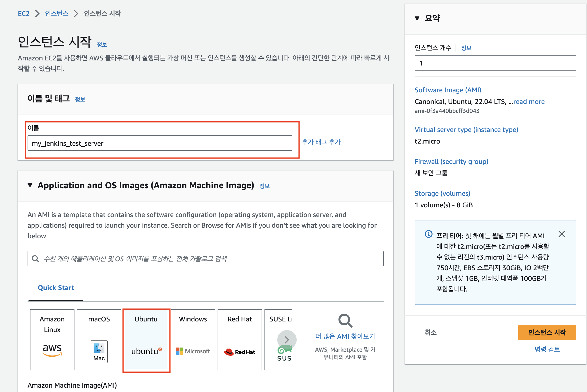This screenshot has height=392, width=587.
Task: Click the instance name input field
Action: click(160, 143)
